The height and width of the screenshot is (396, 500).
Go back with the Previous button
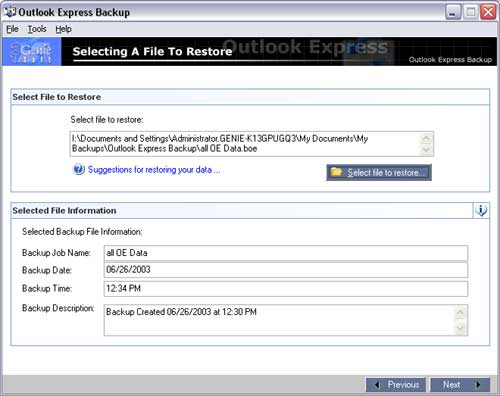(x=396, y=385)
